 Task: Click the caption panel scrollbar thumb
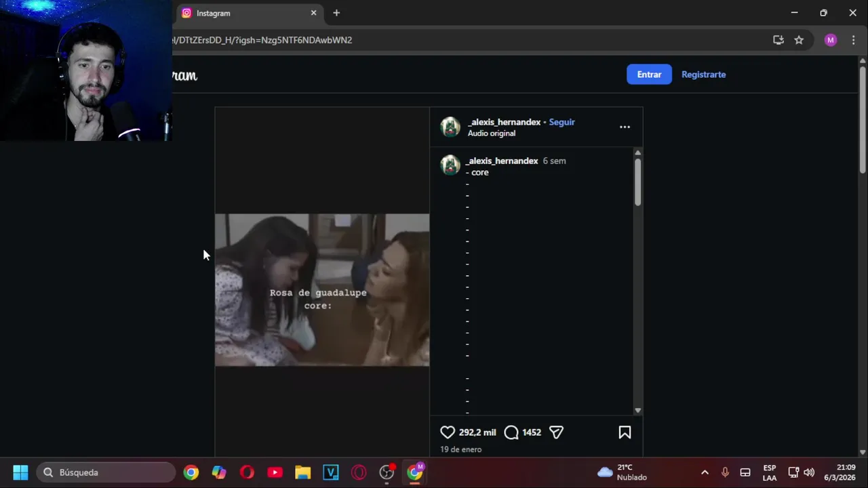[637, 182]
